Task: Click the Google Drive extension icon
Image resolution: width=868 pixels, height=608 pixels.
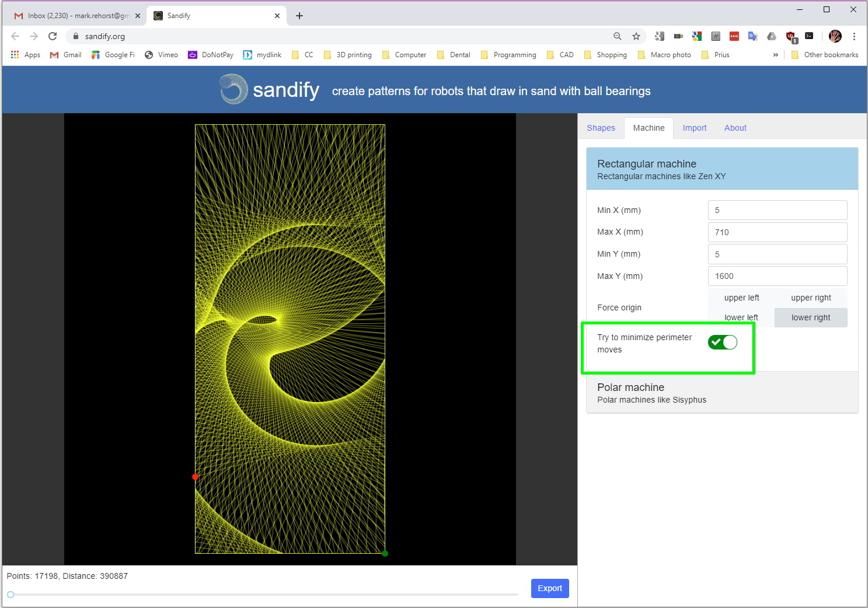Action: [772, 36]
